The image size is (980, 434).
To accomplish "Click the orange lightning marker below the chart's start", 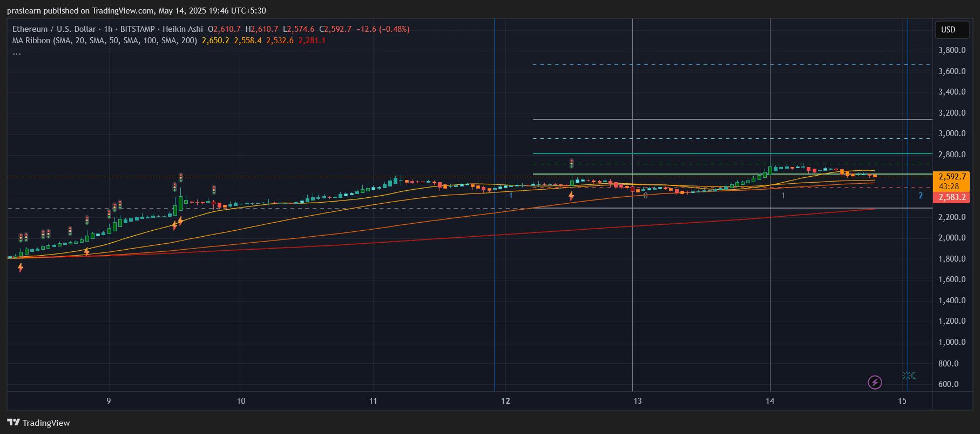I will coord(21,267).
